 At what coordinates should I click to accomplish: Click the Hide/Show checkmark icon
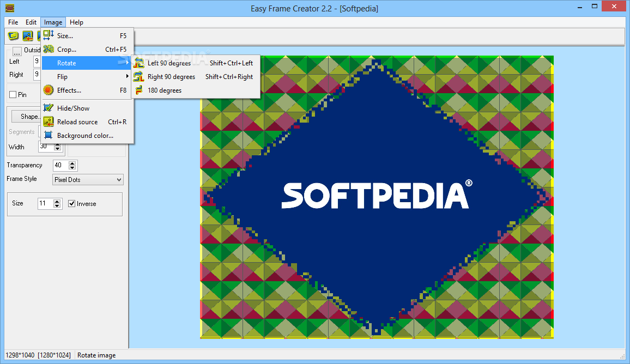coord(49,108)
